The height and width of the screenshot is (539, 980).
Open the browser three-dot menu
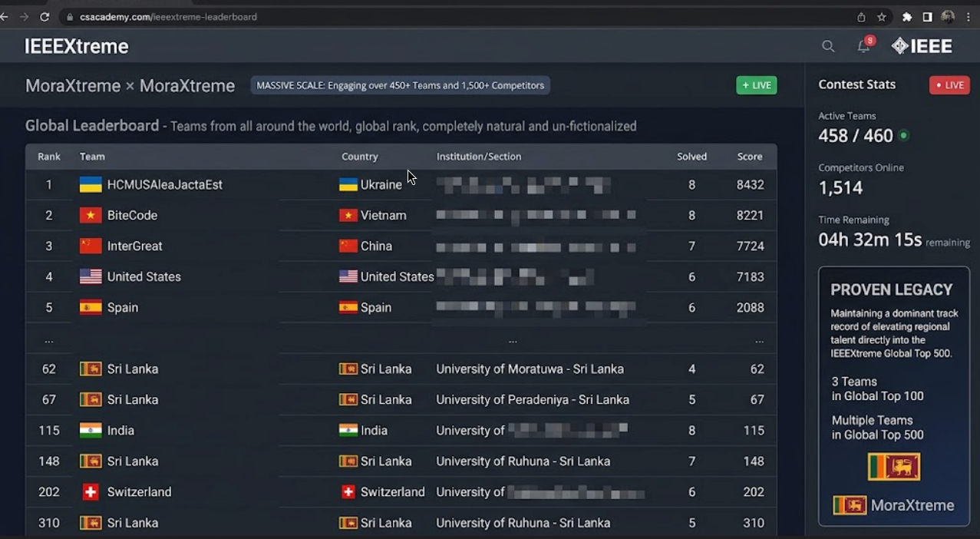[968, 17]
